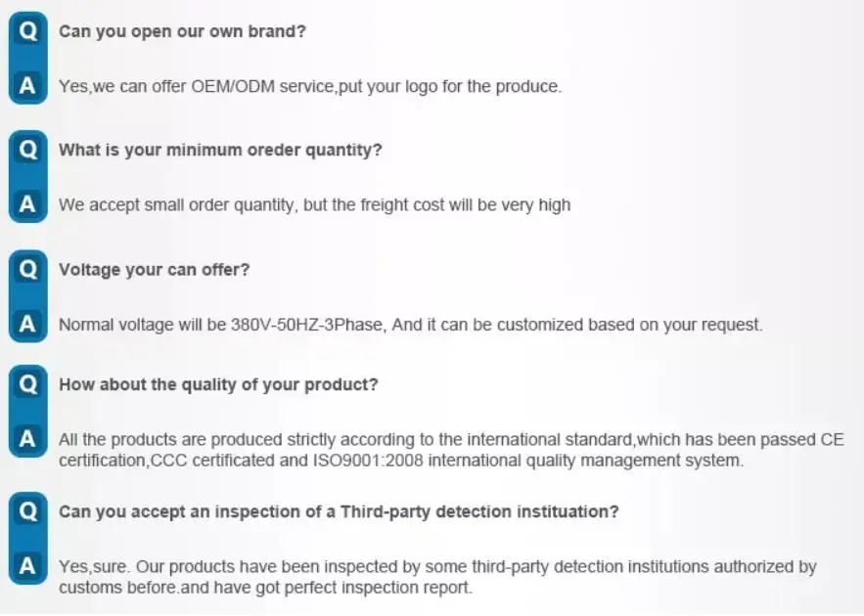This screenshot has height=616, width=864.
Task: Click the answer line mentioning ISO9001:2008
Action: coord(401,461)
